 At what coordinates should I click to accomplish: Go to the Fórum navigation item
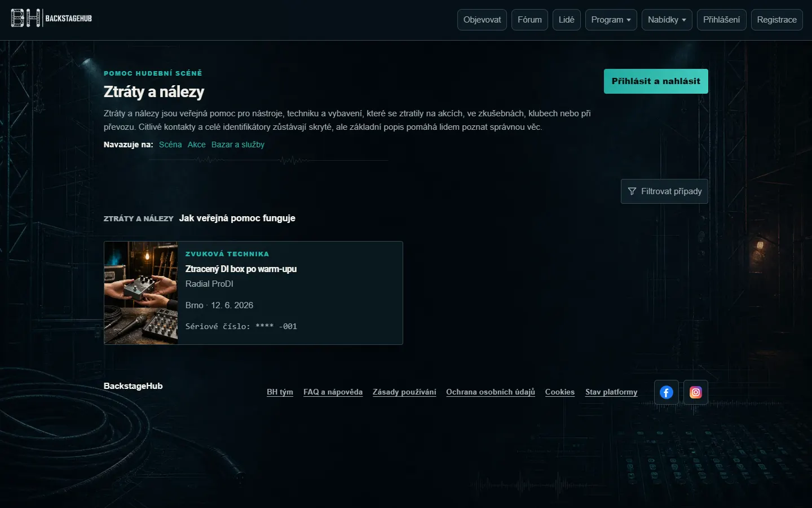(x=529, y=20)
